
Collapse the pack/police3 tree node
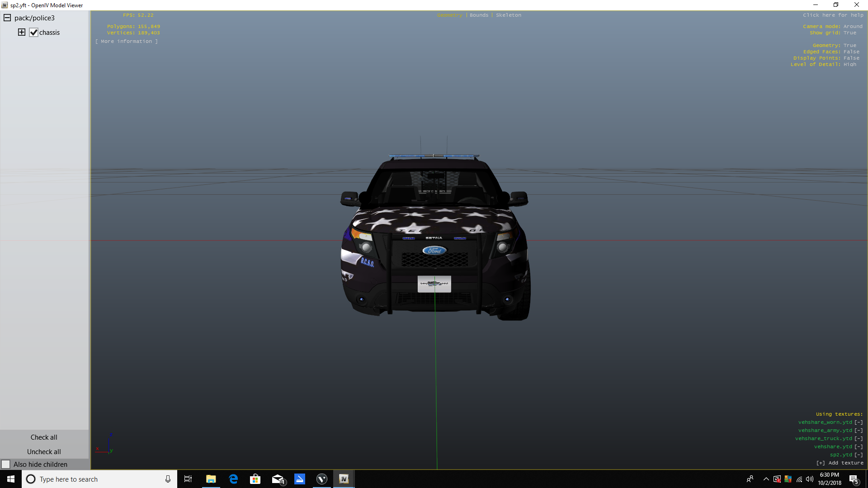(x=7, y=18)
